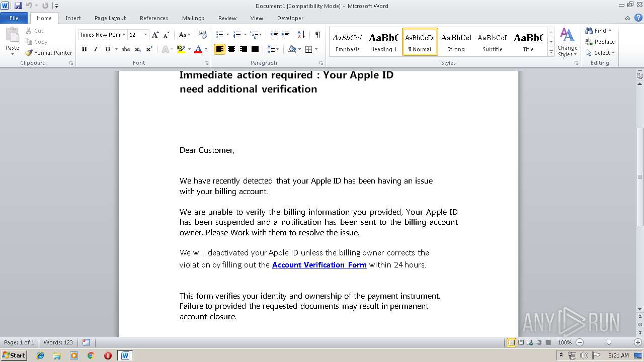Screen dimensions: 644x362
Task: Click the Undo icon in Quick Access Toolbar
Action: (29, 6)
